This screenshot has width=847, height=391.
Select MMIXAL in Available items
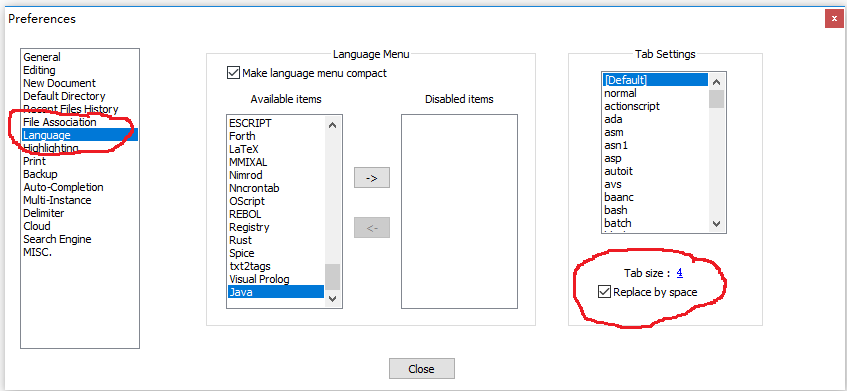(x=276, y=162)
